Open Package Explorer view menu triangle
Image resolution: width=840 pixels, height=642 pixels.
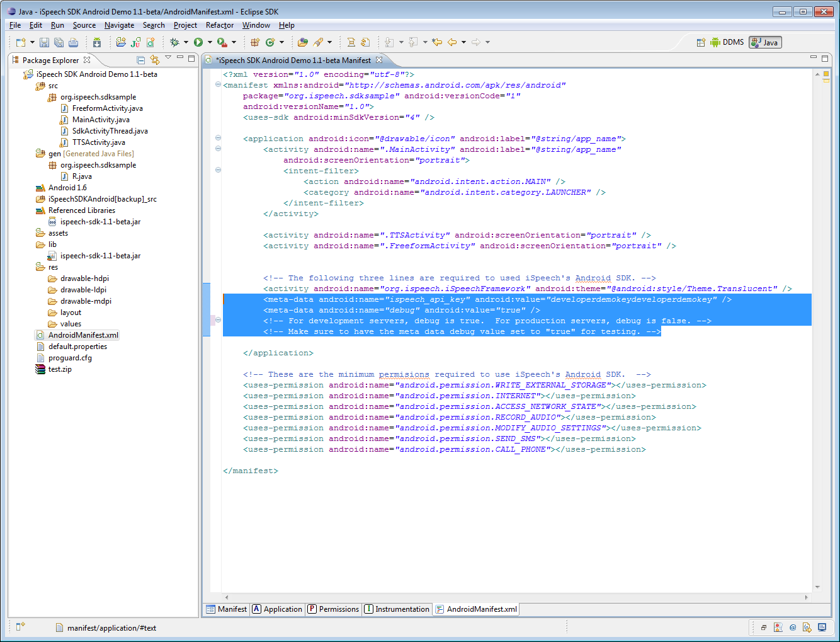(x=168, y=58)
